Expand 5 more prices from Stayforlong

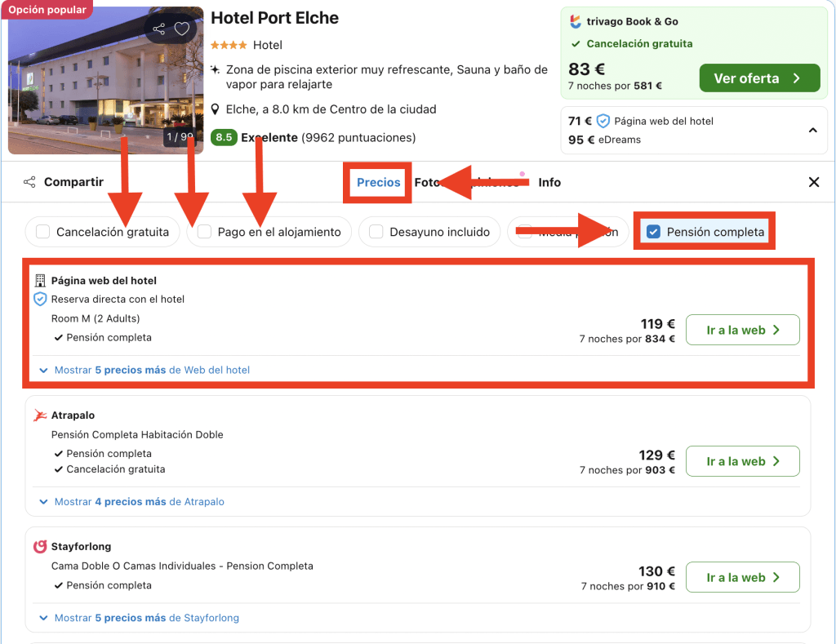pyautogui.click(x=146, y=618)
